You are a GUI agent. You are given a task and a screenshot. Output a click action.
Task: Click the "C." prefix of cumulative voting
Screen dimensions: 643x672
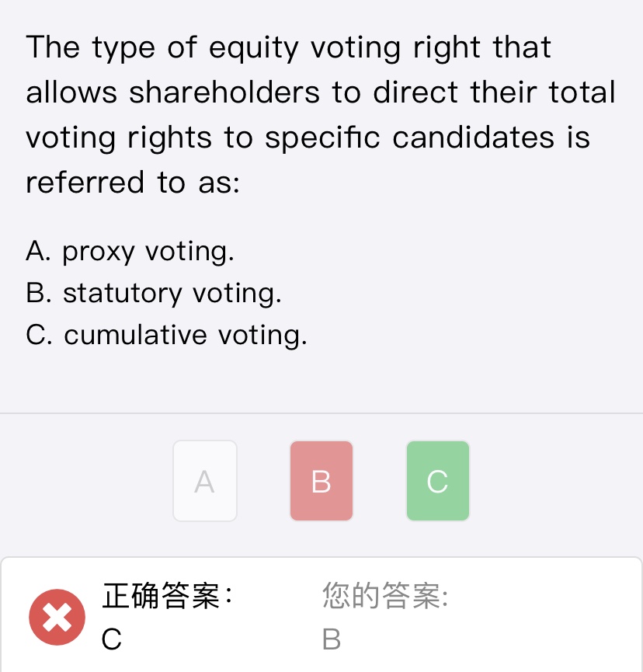tap(39, 335)
